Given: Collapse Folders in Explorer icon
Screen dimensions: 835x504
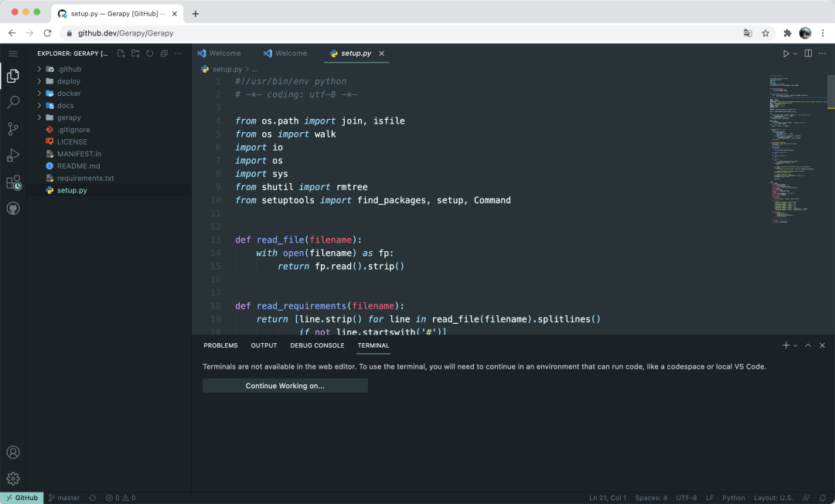Looking at the screenshot, I should [x=163, y=53].
